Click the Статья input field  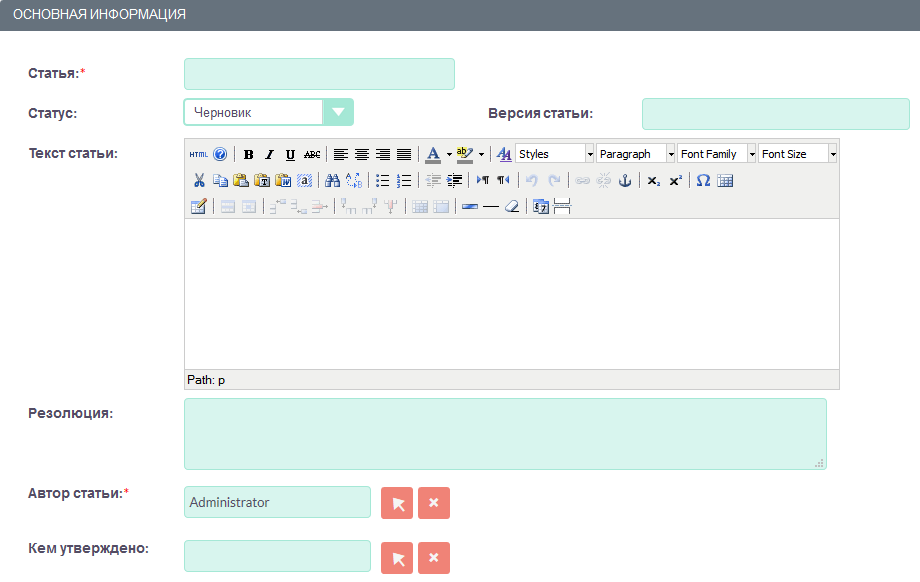point(319,74)
